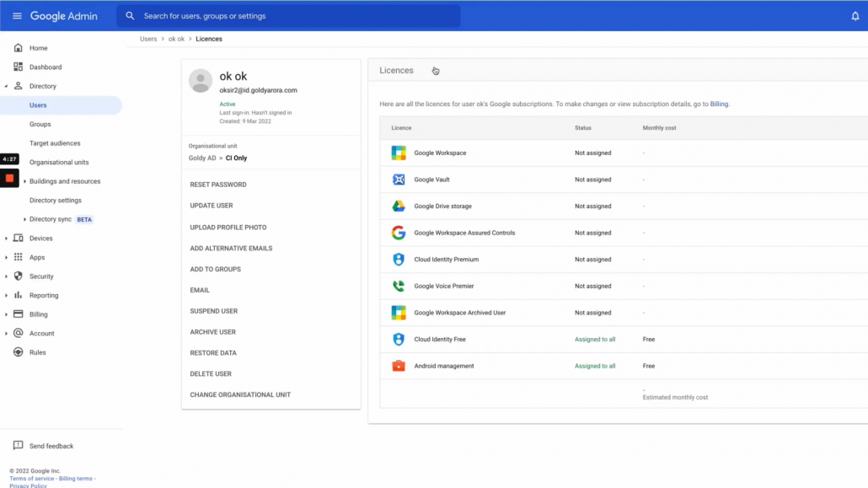Click ADD TO GROUPS action
Screen dimensions: 868x488
[216, 269]
